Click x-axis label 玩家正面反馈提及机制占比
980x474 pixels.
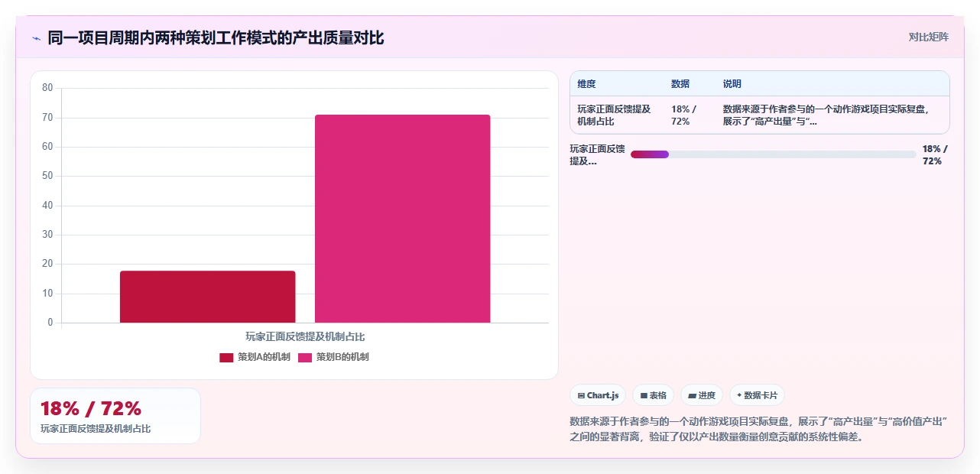(x=305, y=336)
